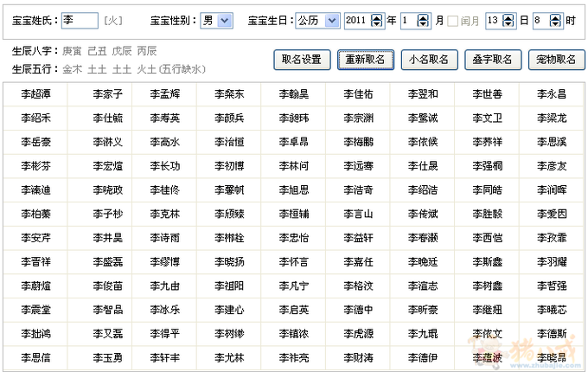Image resolution: width=588 pixels, height=372 pixels.
Task: Select the name 李晋祥
Action: click(x=35, y=262)
